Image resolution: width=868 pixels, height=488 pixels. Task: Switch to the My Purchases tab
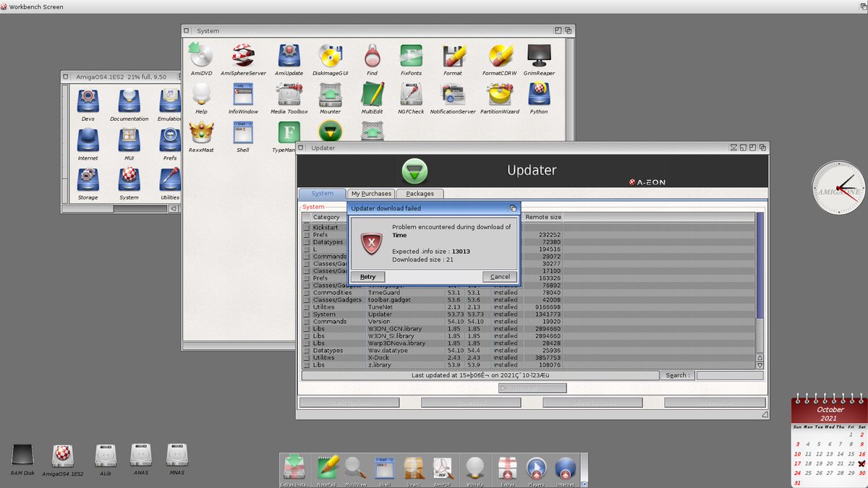(x=371, y=194)
